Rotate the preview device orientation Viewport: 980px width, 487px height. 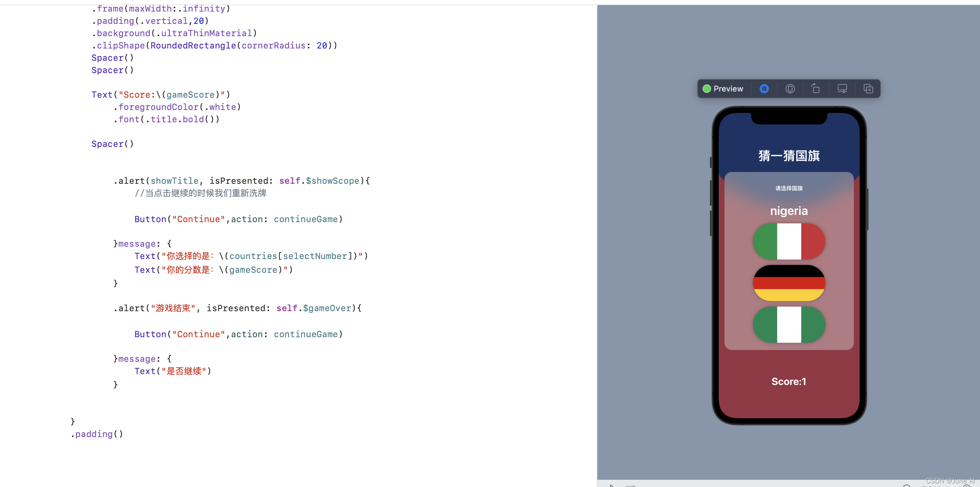pos(816,89)
